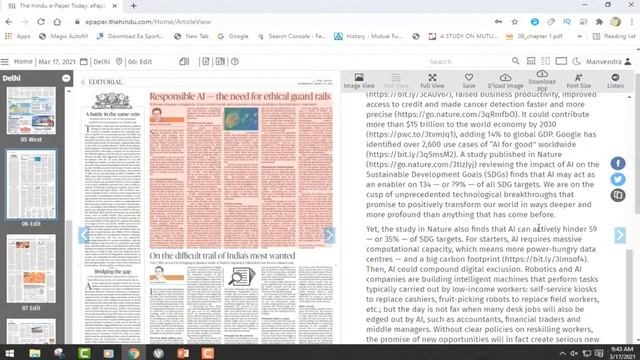Open Reading list
Viewport: 640px width, 360px height.
click(x=615, y=36)
